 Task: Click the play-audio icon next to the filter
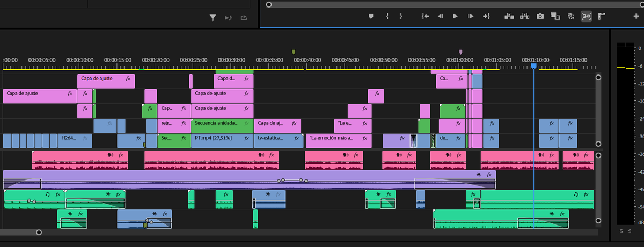coord(228,18)
